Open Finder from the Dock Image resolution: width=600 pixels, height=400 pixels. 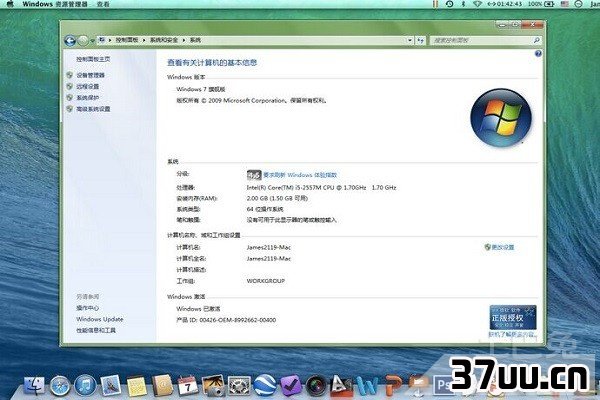[34, 385]
